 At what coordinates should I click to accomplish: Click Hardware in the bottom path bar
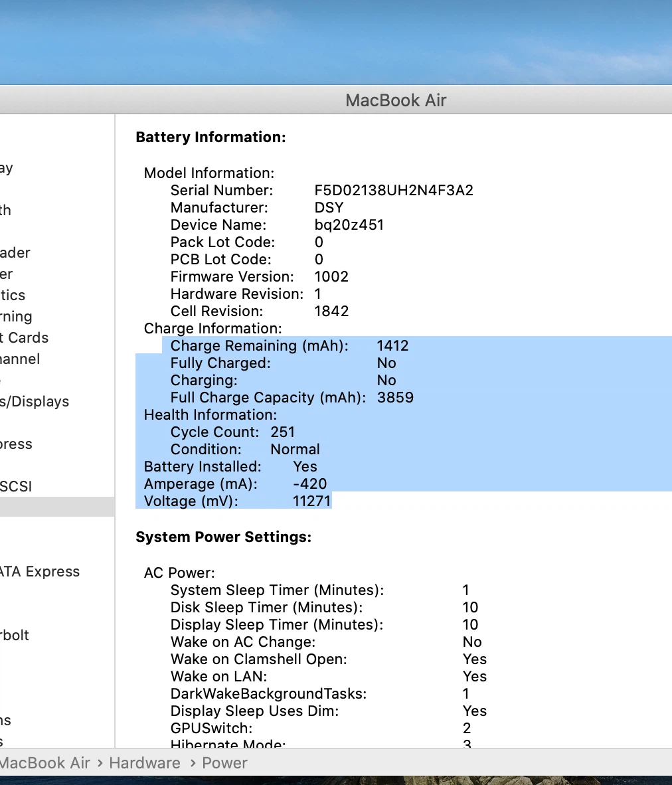tap(145, 763)
